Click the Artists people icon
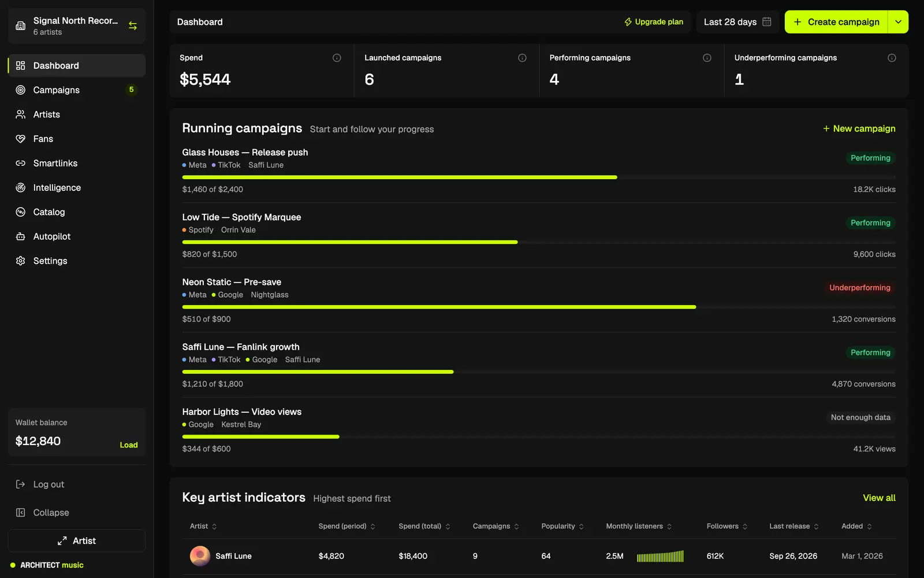This screenshot has width=924, height=578. point(21,114)
